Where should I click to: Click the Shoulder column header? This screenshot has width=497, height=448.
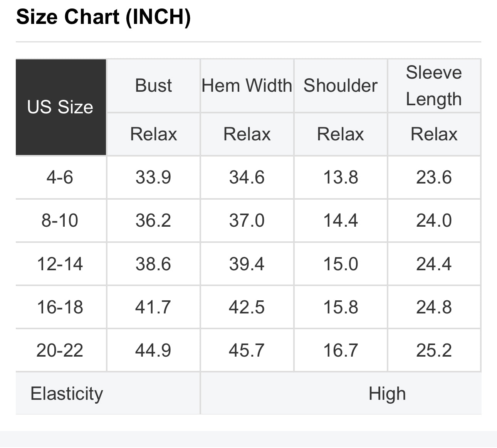(341, 86)
